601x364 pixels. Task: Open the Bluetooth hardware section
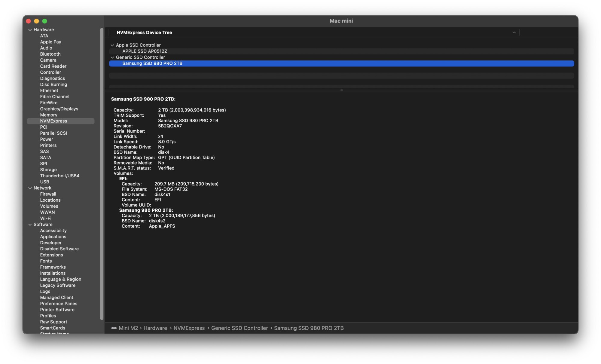(50, 54)
